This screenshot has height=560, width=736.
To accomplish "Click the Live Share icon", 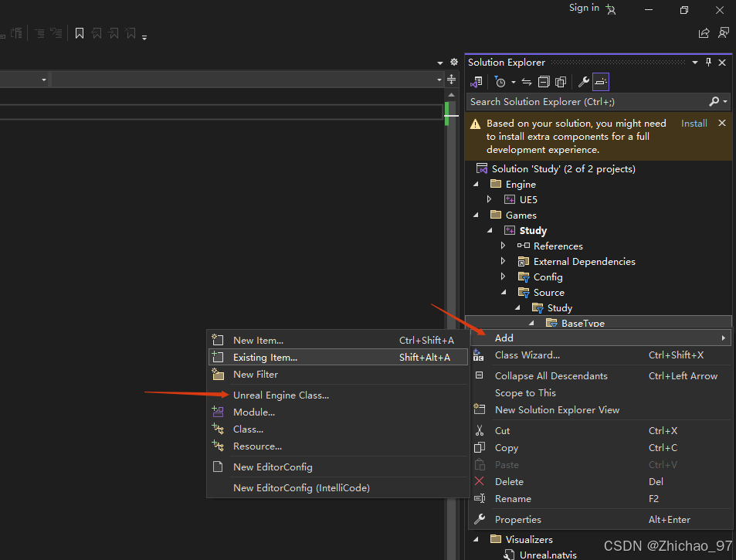I will point(704,33).
